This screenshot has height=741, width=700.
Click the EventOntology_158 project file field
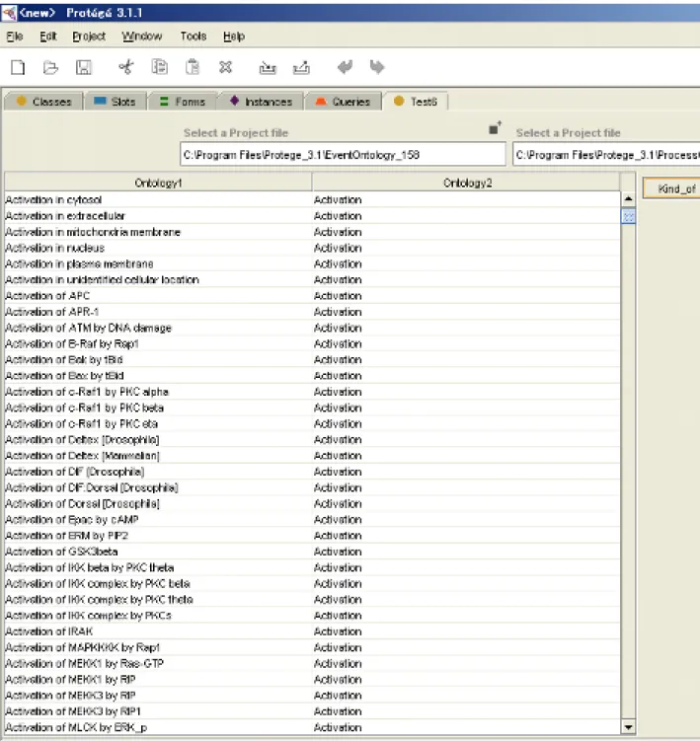(343, 155)
